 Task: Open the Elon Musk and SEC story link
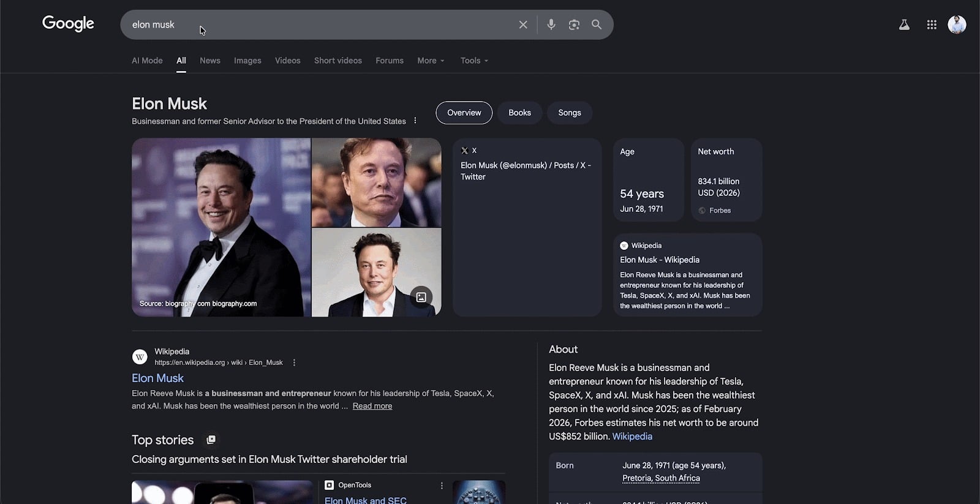pyautogui.click(x=366, y=500)
